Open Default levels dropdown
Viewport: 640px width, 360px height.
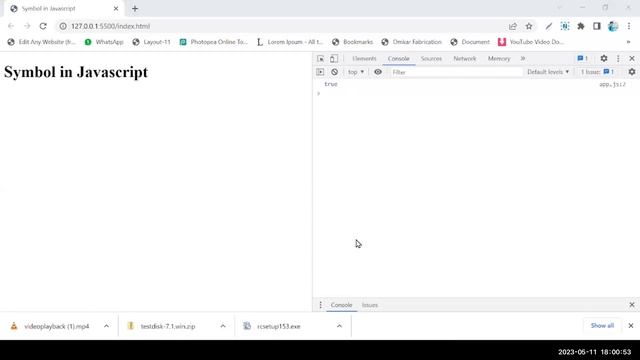coord(548,72)
